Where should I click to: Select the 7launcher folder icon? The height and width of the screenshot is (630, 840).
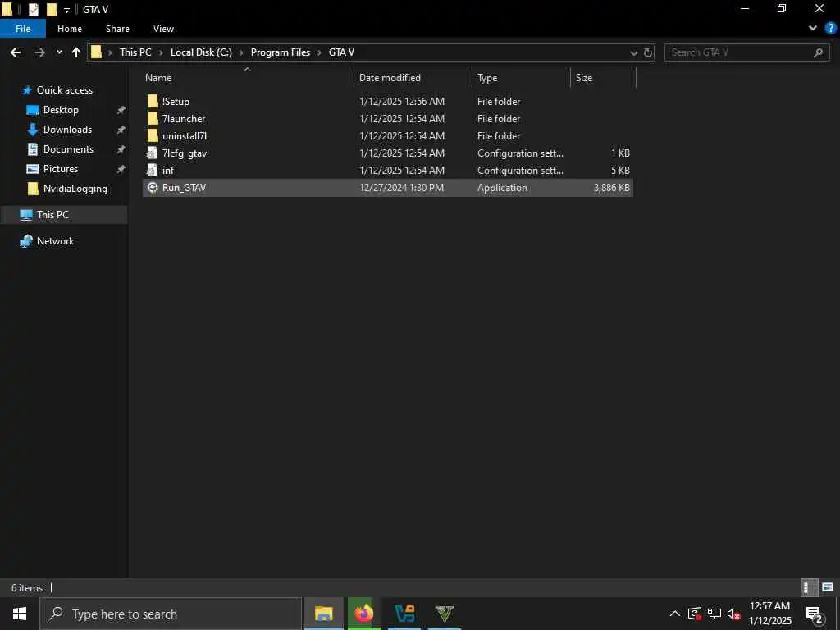153,118
